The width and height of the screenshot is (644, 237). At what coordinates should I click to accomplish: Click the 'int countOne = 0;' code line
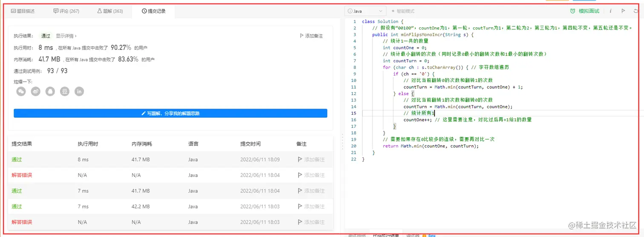click(405, 48)
